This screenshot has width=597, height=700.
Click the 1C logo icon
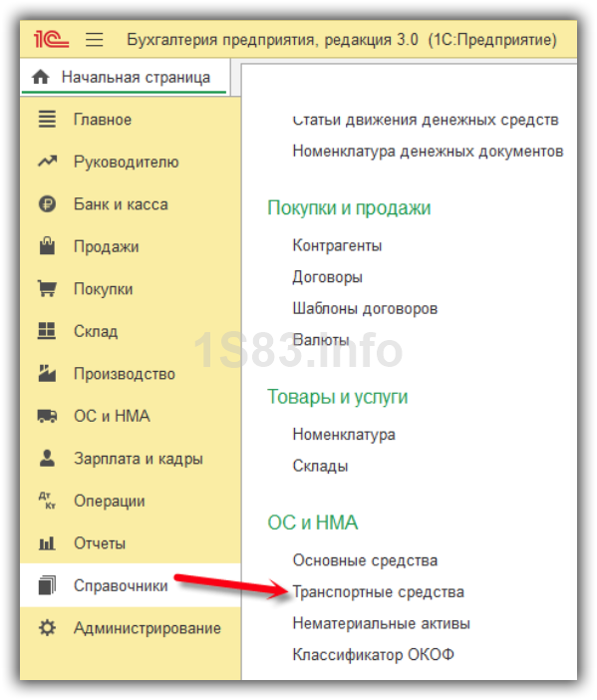point(51,39)
